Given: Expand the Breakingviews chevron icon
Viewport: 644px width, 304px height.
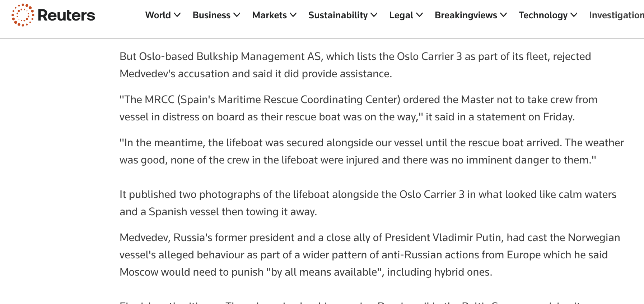Looking at the screenshot, I should click(x=503, y=15).
